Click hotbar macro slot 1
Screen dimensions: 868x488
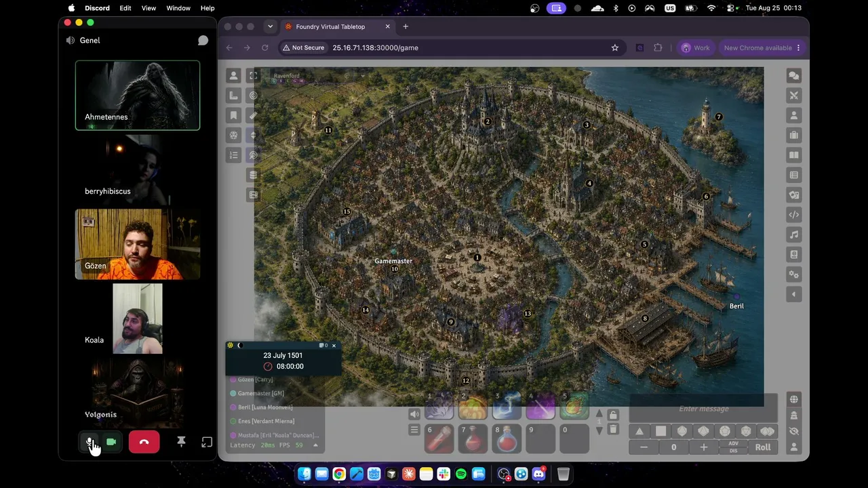click(x=439, y=405)
